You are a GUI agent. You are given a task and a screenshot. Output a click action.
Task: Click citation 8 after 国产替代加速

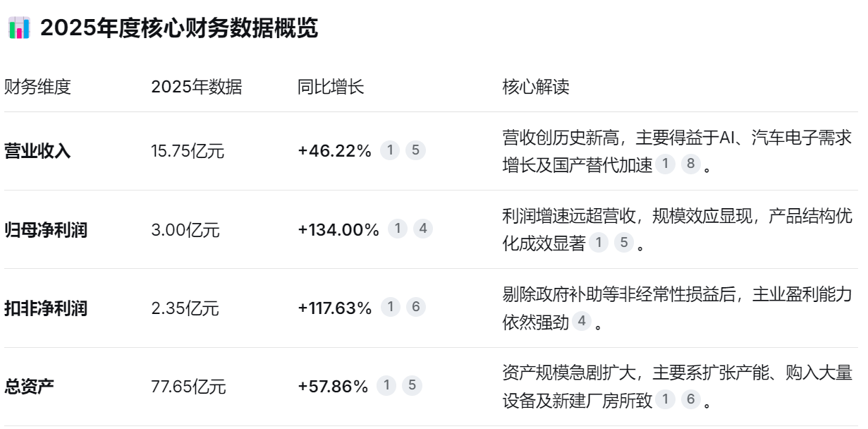pos(690,165)
